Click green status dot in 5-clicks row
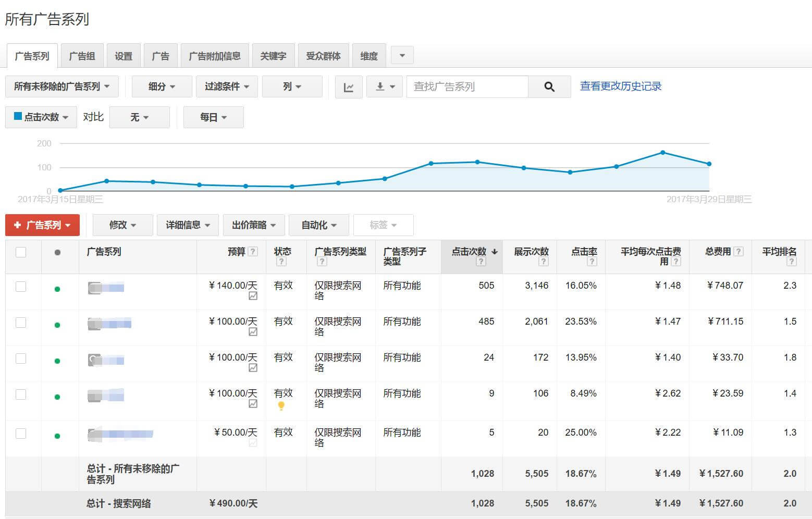 tap(57, 436)
